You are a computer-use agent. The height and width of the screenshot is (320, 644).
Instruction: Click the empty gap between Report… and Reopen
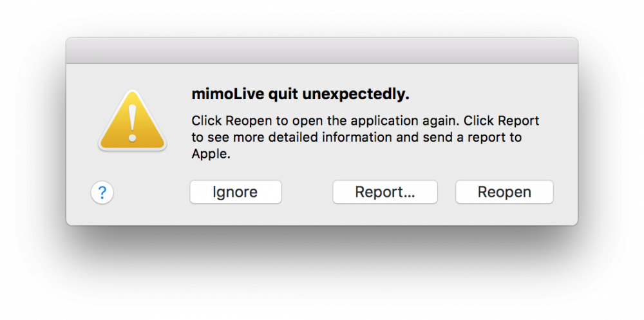click(x=446, y=192)
